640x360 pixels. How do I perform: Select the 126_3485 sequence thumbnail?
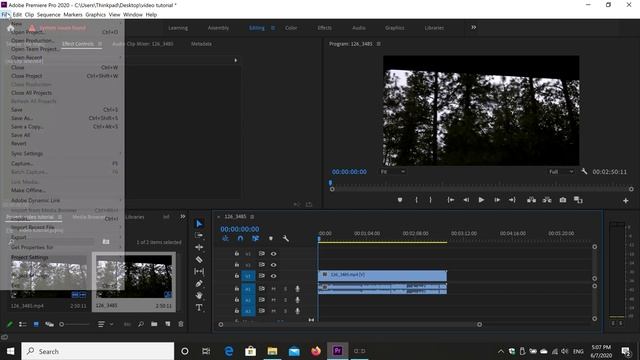click(134, 276)
